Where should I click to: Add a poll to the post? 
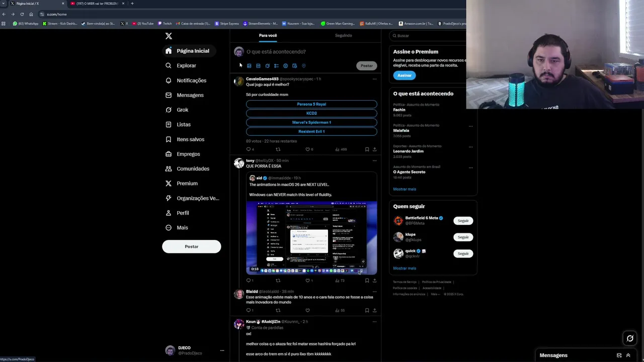click(x=276, y=66)
